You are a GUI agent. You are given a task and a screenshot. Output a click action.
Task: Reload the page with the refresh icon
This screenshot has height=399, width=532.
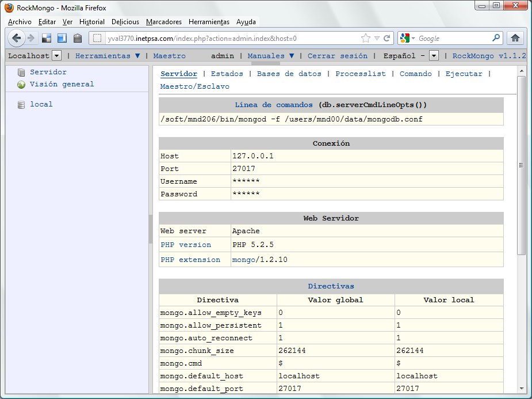point(387,39)
